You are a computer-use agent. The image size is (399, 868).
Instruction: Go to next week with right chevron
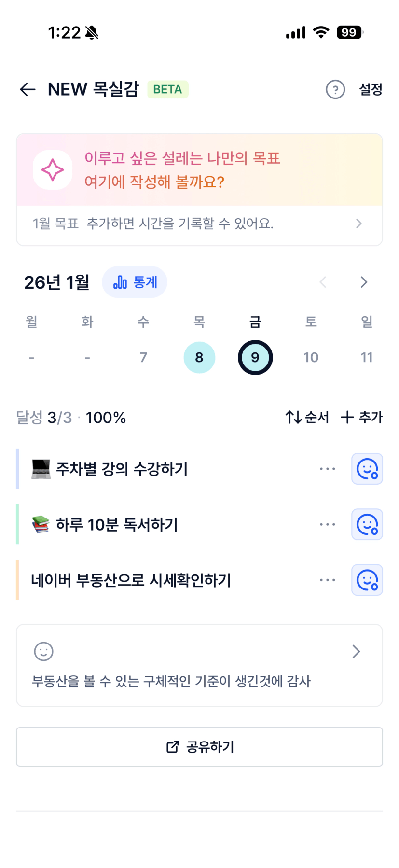click(364, 282)
